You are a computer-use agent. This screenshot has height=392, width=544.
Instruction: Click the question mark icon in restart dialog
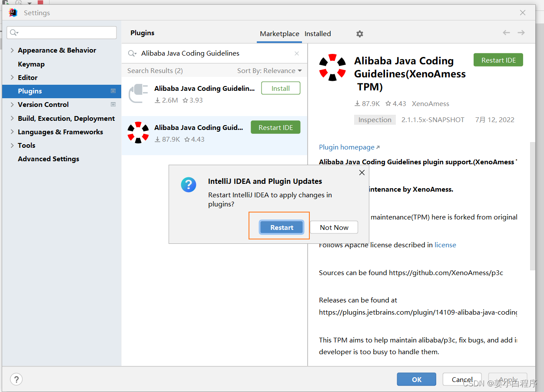tap(189, 185)
